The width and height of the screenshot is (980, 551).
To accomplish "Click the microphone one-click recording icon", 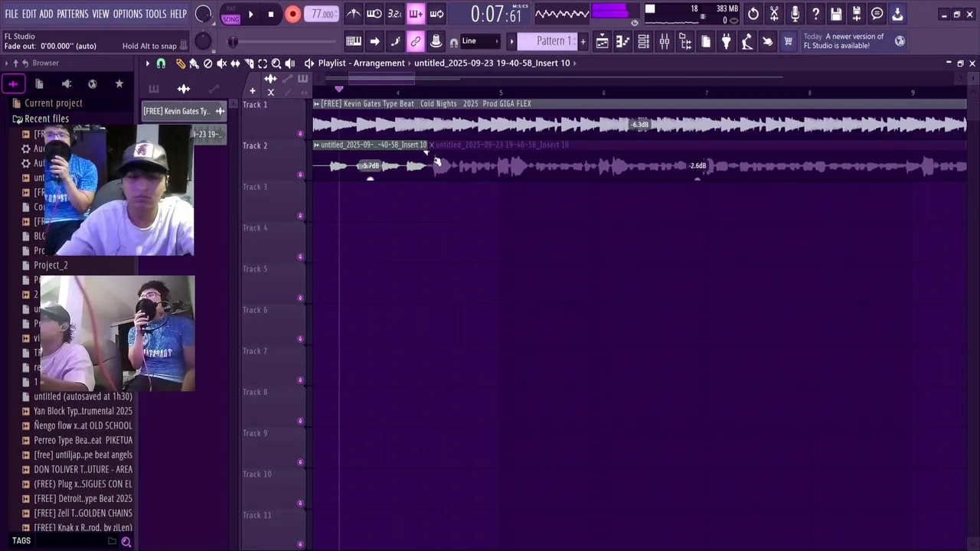I will coord(795,14).
